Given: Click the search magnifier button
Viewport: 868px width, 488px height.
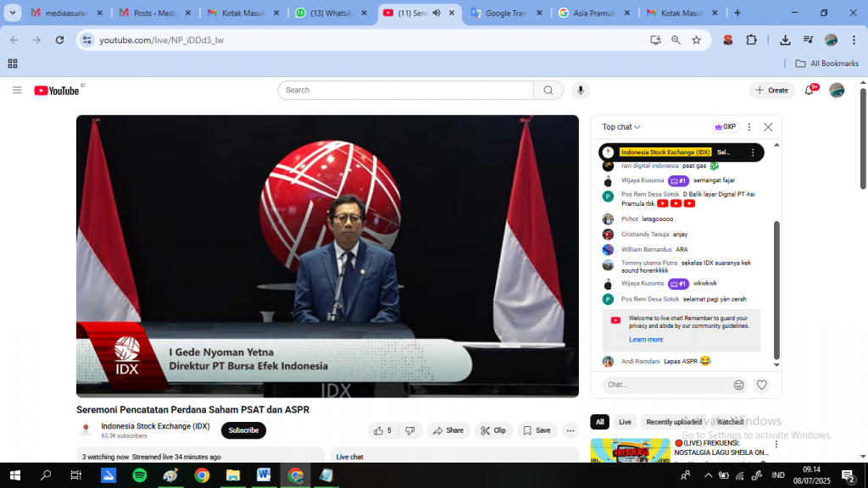Looking at the screenshot, I should [x=548, y=90].
